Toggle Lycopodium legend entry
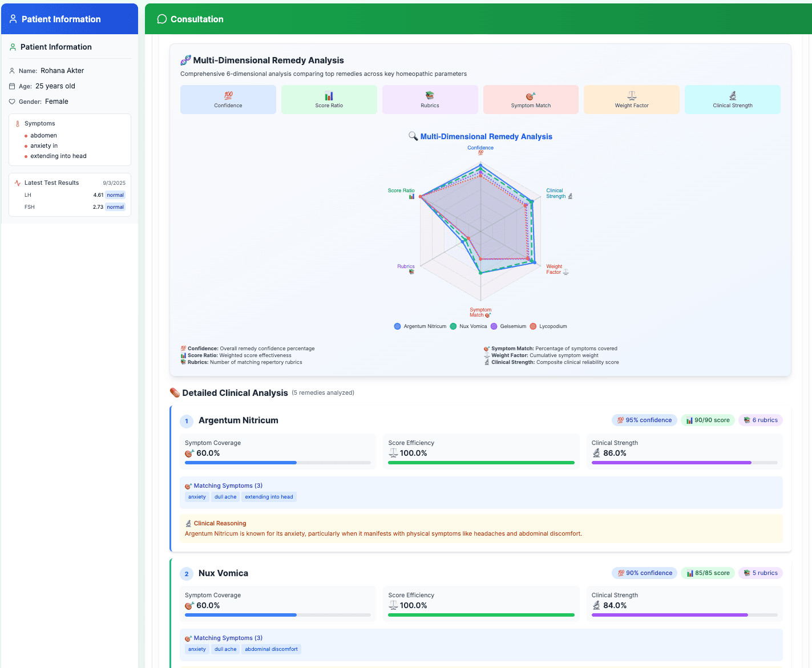 [x=548, y=326]
